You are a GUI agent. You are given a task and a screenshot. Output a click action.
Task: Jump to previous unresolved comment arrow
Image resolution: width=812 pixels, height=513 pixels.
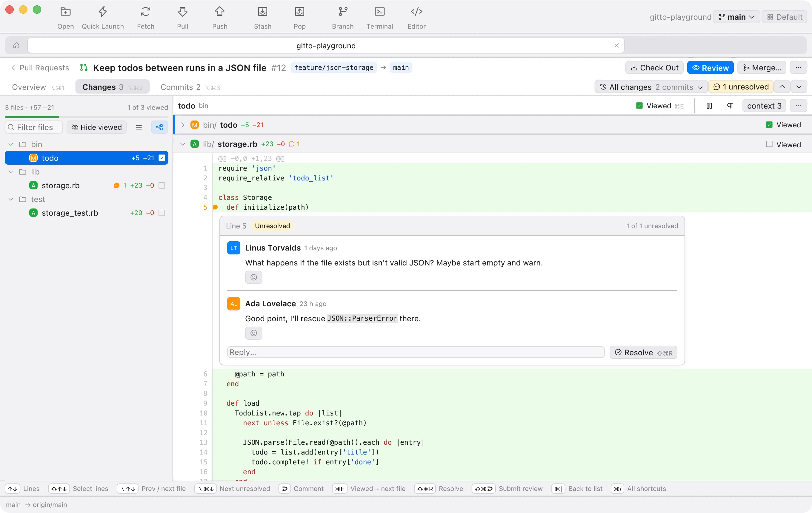click(x=782, y=87)
